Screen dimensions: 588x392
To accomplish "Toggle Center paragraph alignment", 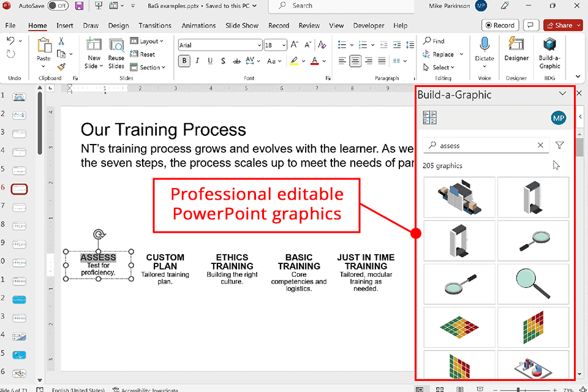I will (355, 61).
